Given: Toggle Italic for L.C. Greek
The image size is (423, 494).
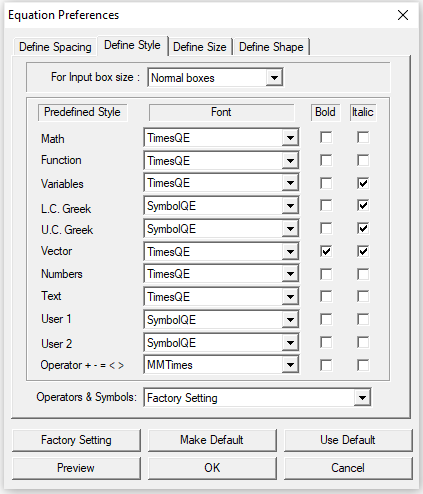Looking at the screenshot, I should coord(363,205).
